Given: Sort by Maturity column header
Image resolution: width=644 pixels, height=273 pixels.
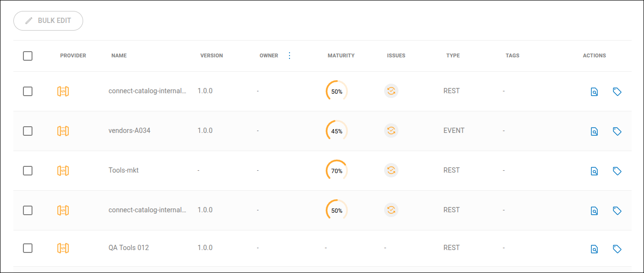Looking at the screenshot, I should [x=341, y=55].
